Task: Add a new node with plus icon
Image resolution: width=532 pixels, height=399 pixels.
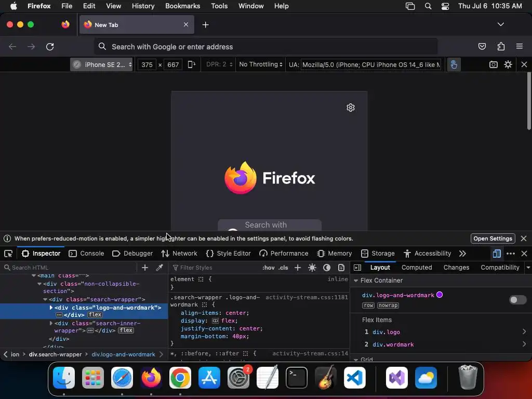Action: tap(145, 268)
